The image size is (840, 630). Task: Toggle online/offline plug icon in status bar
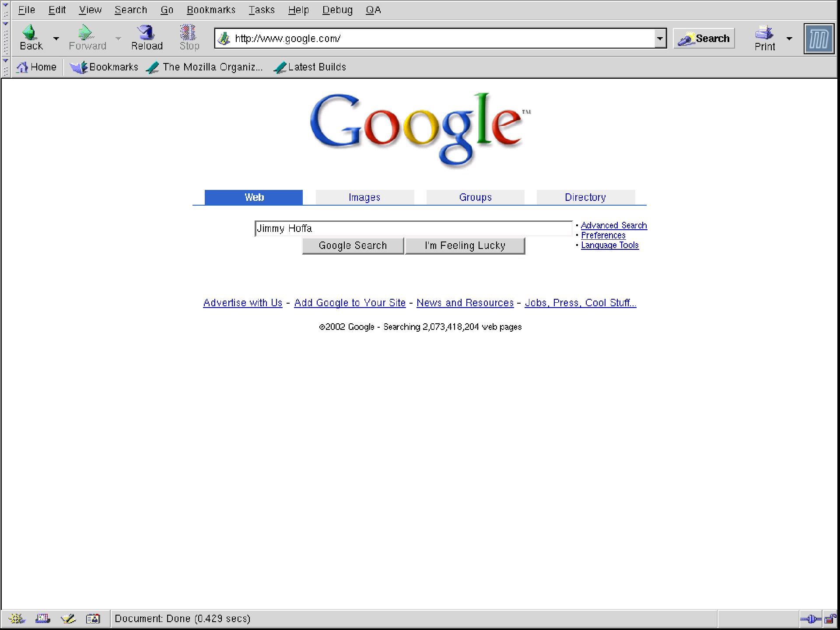pyautogui.click(x=810, y=619)
